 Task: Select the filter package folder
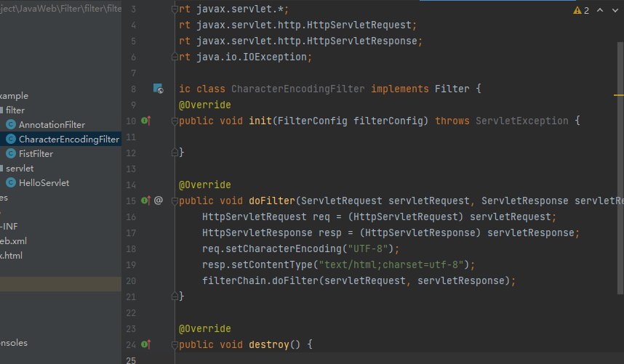coord(15,110)
